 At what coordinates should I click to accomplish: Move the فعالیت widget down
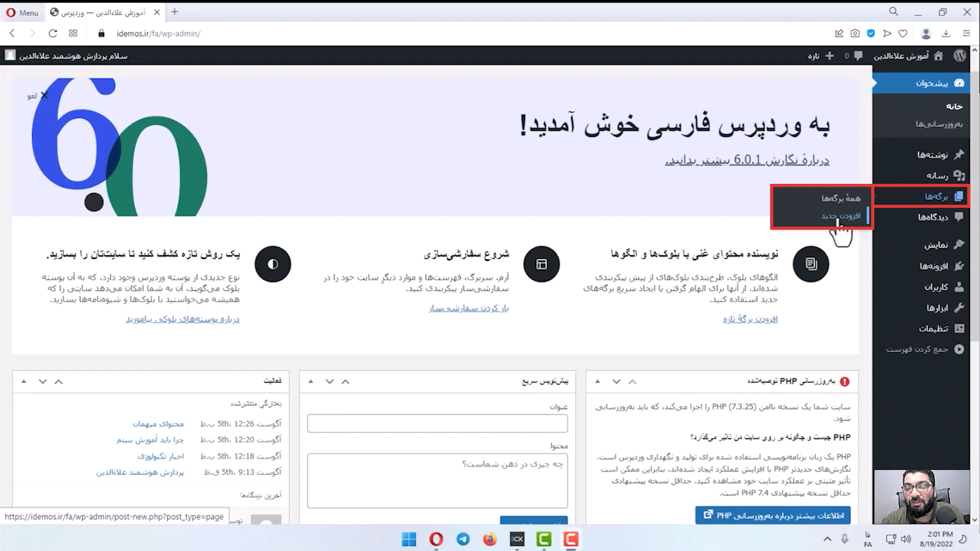coord(42,381)
